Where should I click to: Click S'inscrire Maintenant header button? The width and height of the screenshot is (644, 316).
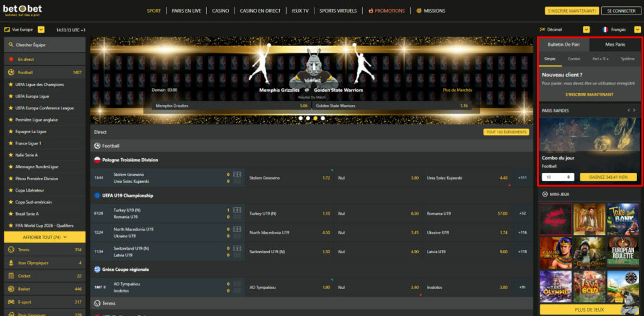coord(572,11)
